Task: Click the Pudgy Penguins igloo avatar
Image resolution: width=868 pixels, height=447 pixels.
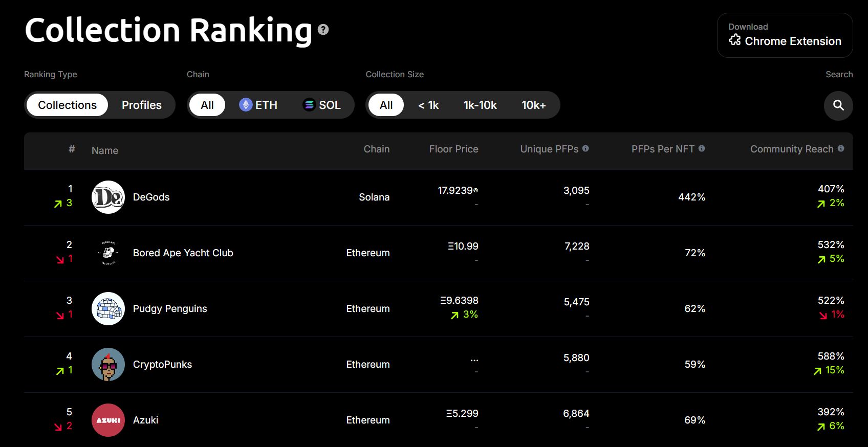Action: point(108,308)
